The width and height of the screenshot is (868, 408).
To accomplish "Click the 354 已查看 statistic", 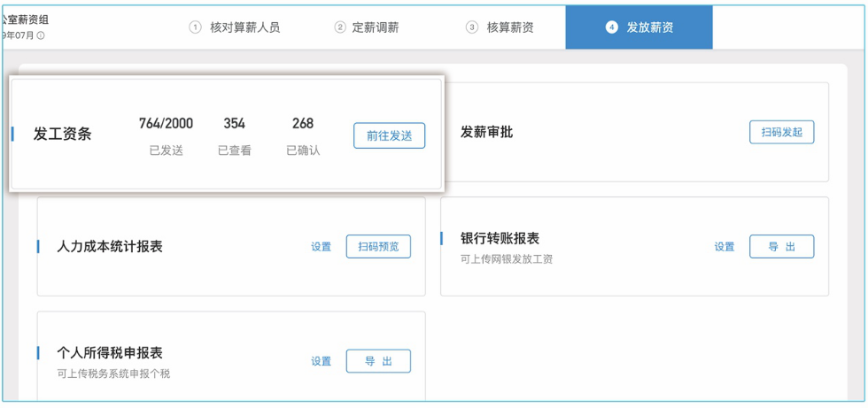I will [x=234, y=124].
